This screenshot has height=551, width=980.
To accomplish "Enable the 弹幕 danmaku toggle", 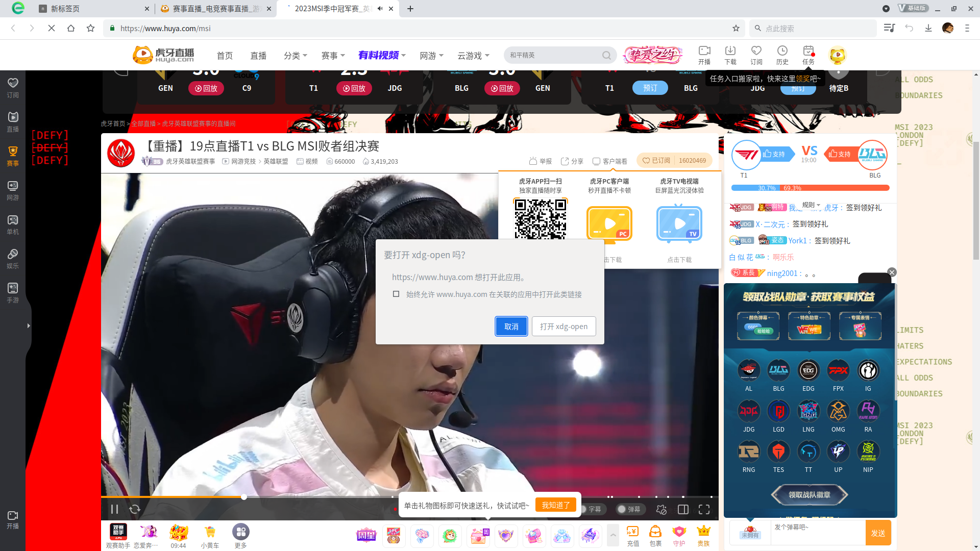I will pos(630,509).
